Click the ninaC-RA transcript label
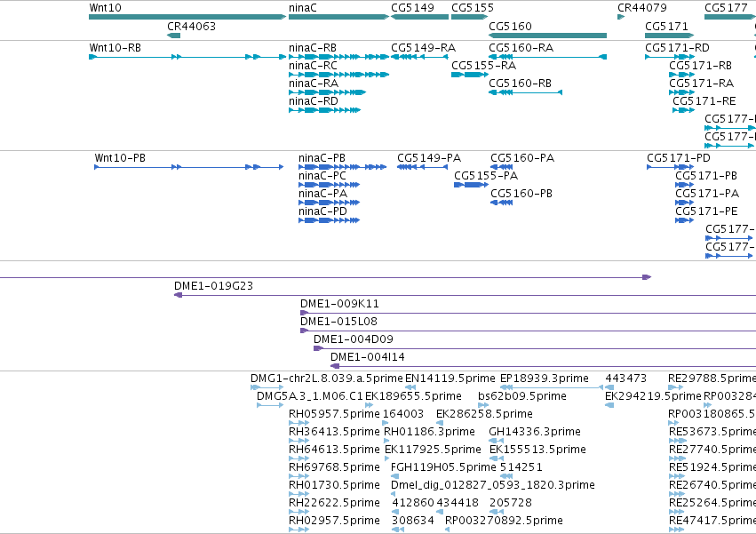Viewport: 756px width, 534px height. point(314,84)
